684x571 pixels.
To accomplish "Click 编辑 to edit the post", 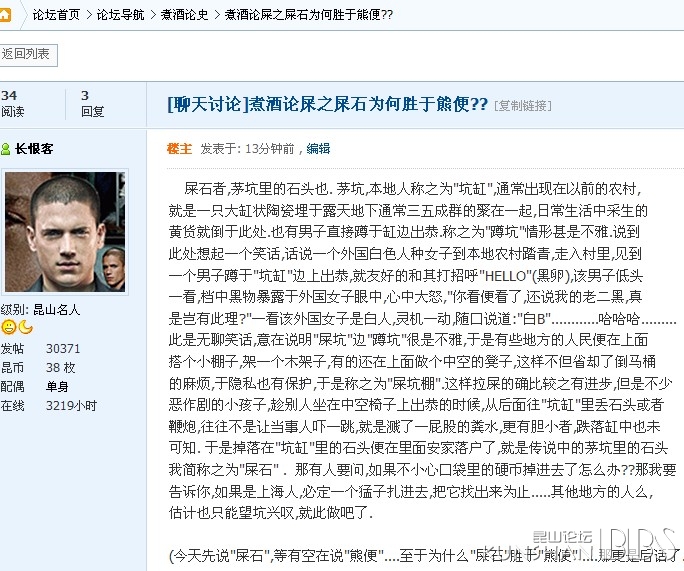I will [x=318, y=149].
